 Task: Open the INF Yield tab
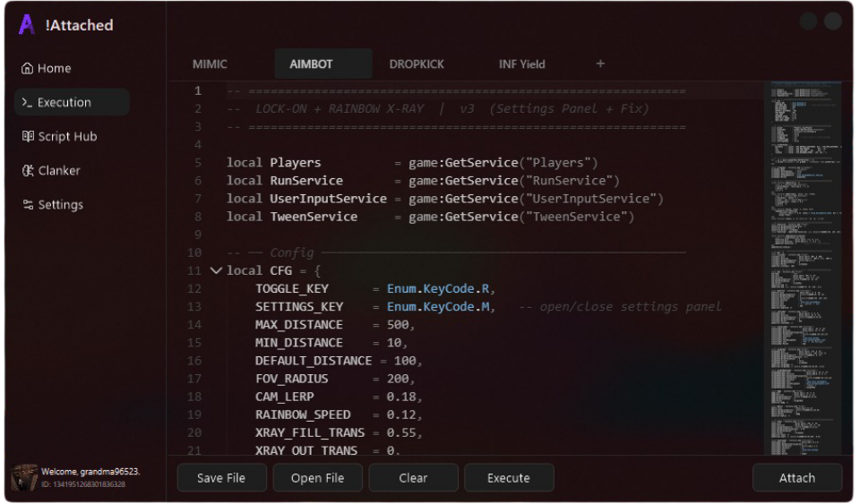(521, 64)
